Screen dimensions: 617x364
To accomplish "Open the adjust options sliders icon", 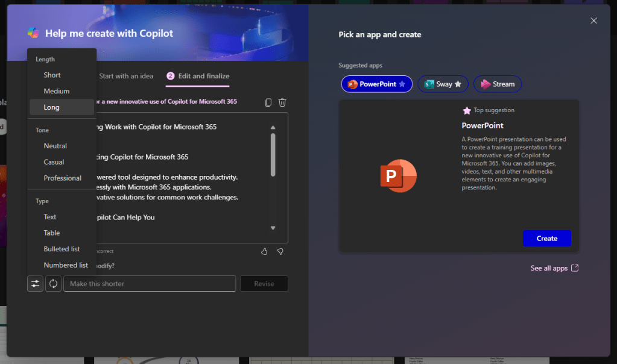I will [35, 284].
